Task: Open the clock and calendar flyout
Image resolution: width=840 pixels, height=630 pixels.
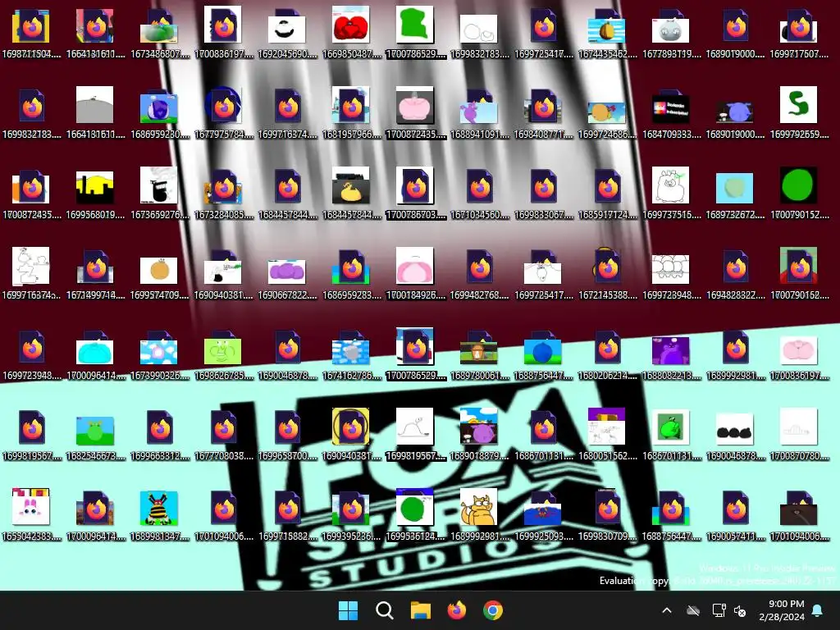Action: tap(782, 610)
